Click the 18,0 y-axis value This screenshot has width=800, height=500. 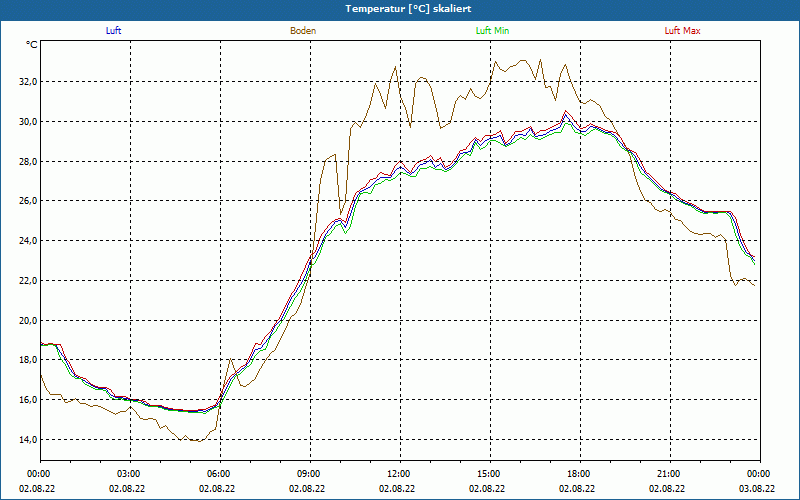tap(28, 360)
